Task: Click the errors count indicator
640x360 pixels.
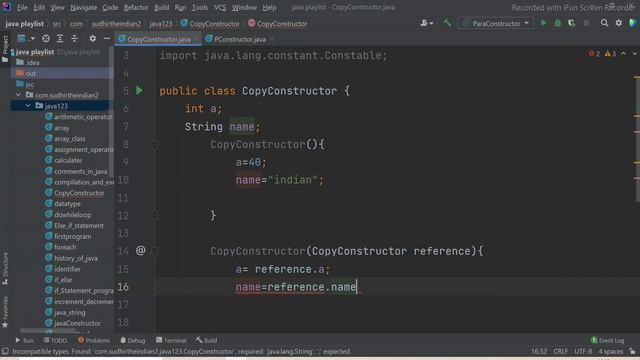Action: point(594,53)
